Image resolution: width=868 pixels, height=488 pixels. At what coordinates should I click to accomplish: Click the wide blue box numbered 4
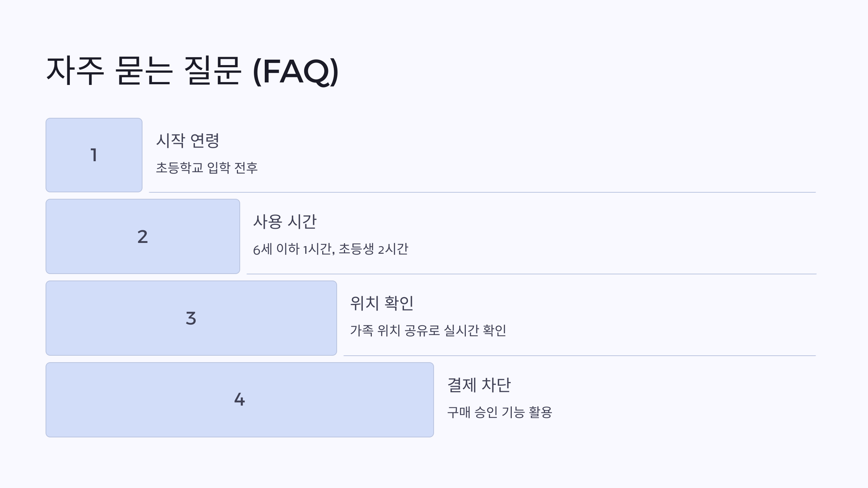pyautogui.click(x=240, y=400)
